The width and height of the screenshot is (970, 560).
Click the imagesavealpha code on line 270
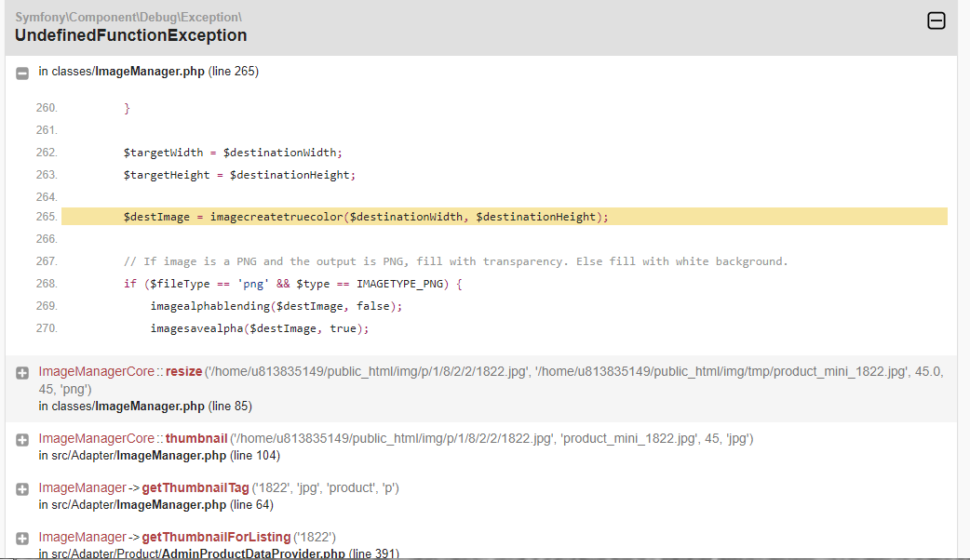click(x=259, y=328)
